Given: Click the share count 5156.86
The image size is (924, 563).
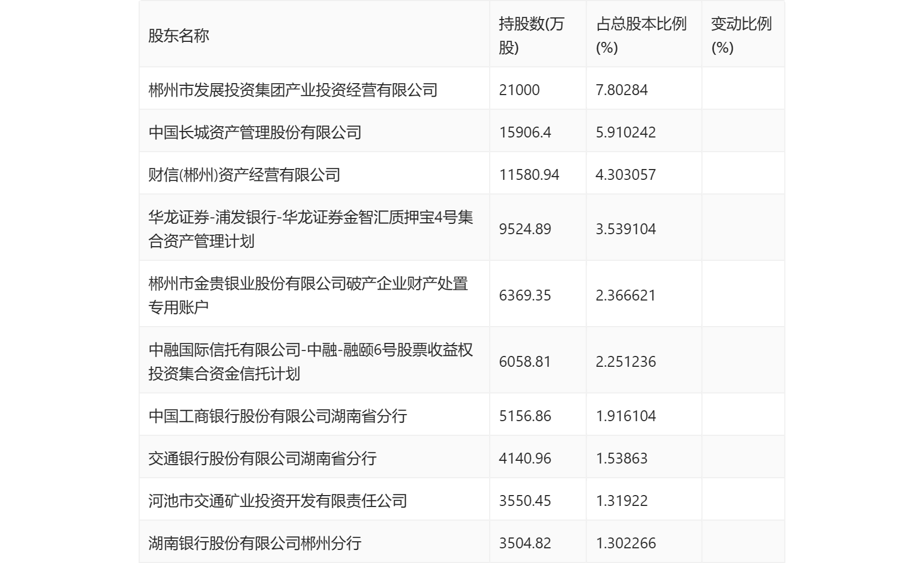Looking at the screenshot, I should click(x=525, y=416).
